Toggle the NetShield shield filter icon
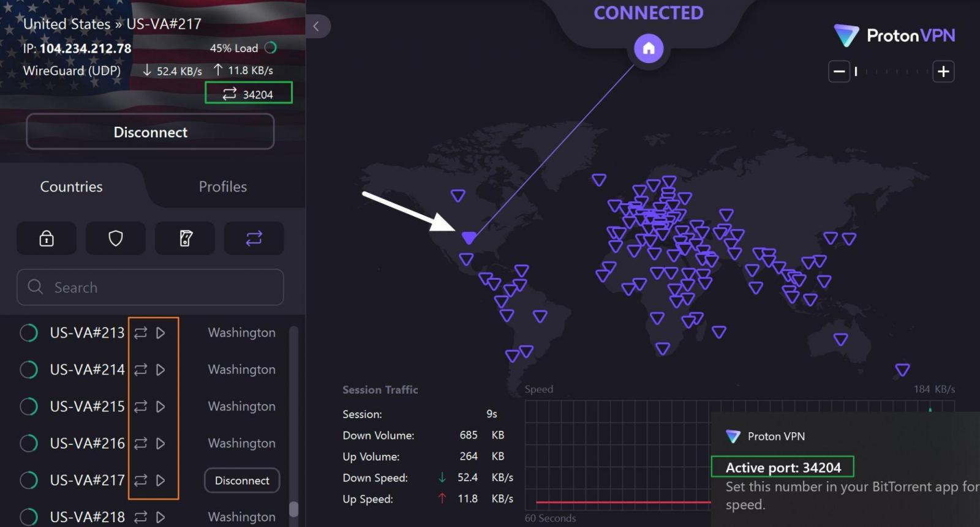Viewport: 980px width, 527px height. tap(116, 238)
